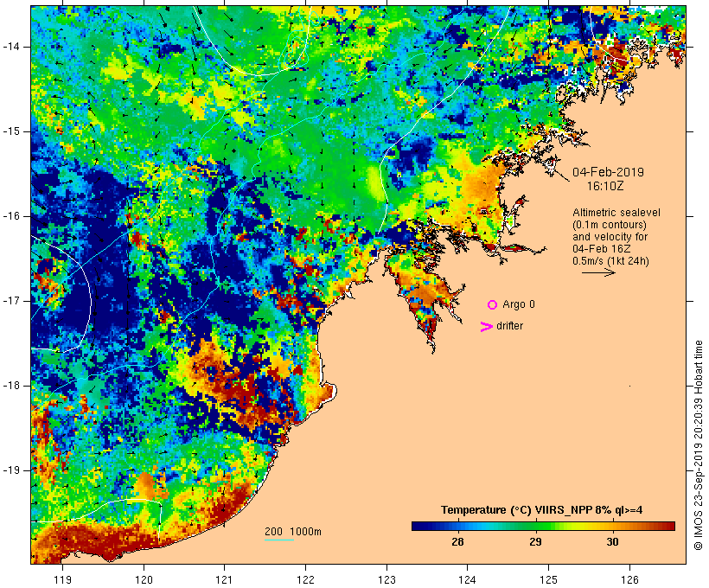The image size is (709, 588).
Task: Select the temperature color bar
Action: click(543, 526)
